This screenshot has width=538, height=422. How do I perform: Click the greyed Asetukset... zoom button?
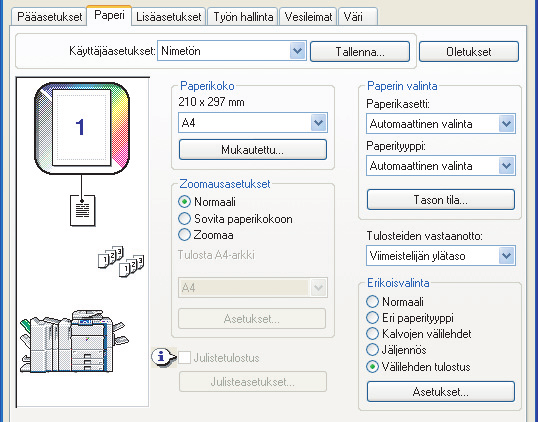tap(252, 319)
